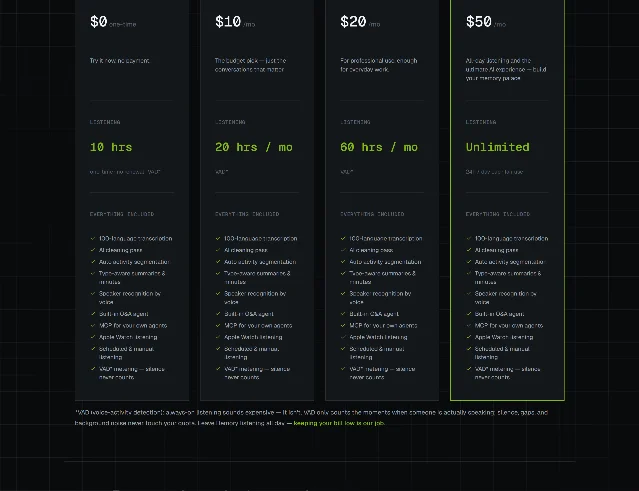
Task: Click 'For professional use' plan description
Action: pos(379,65)
